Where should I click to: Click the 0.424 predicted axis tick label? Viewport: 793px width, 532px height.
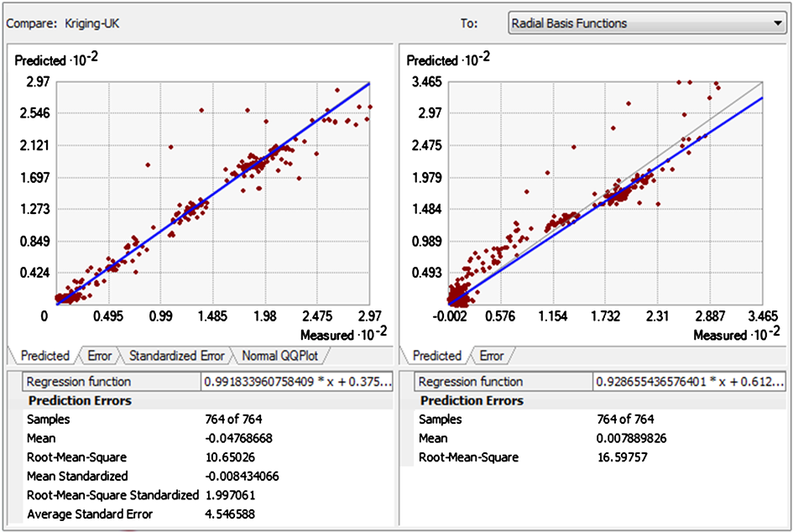click(35, 273)
